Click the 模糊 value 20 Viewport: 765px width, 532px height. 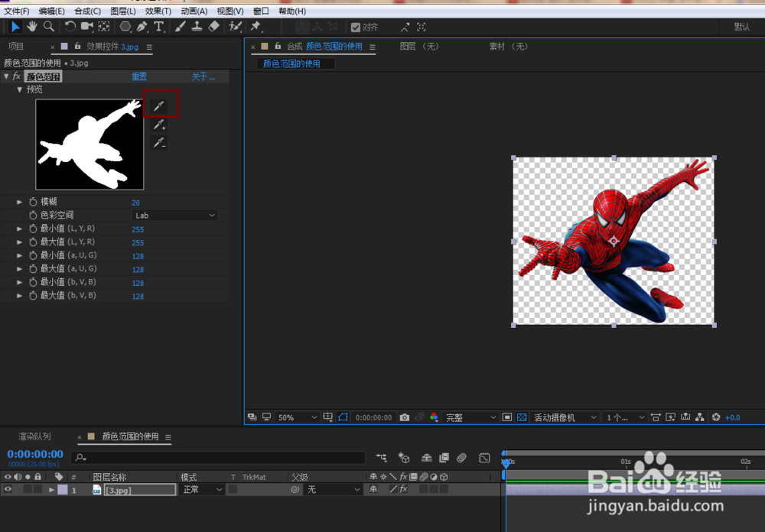[135, 203]
